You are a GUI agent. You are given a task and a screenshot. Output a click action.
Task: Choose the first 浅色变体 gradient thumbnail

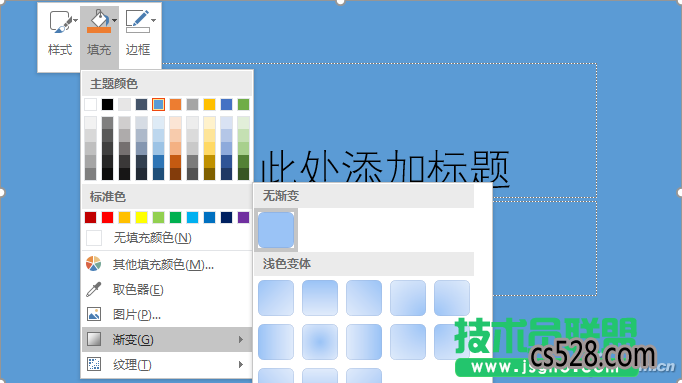pyautogui.click(x=276, y=298)
